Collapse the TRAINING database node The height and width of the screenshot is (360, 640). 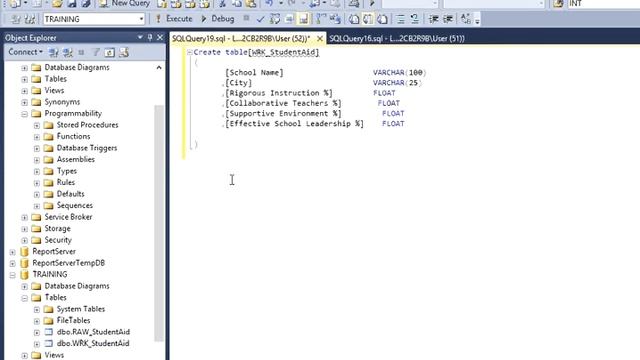point(13,275)
